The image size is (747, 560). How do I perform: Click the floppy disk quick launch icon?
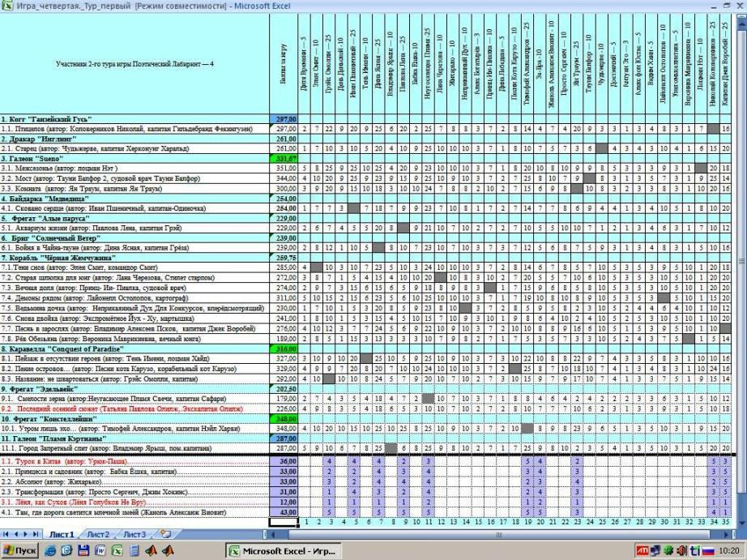83,550
